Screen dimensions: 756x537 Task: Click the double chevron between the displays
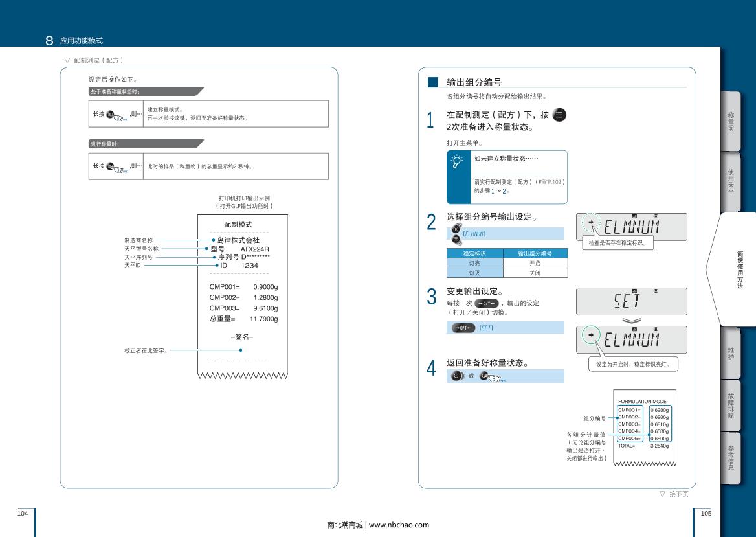[x=631, y=320]
